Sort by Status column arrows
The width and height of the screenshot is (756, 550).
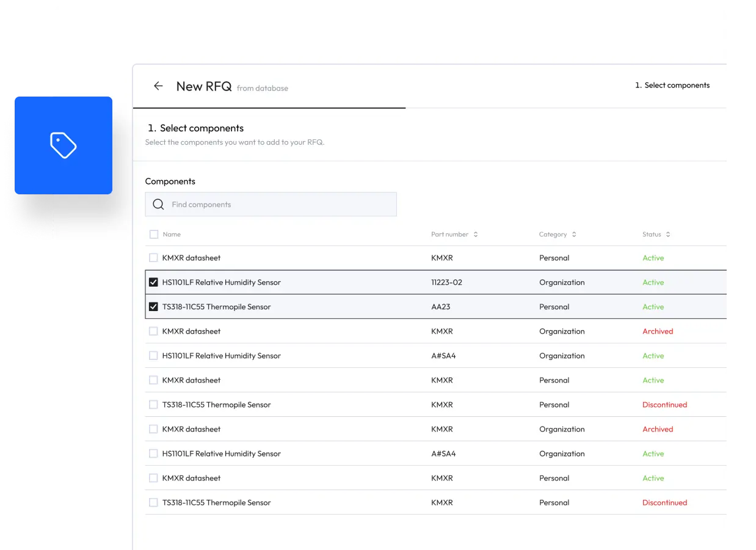click(668, 235)
